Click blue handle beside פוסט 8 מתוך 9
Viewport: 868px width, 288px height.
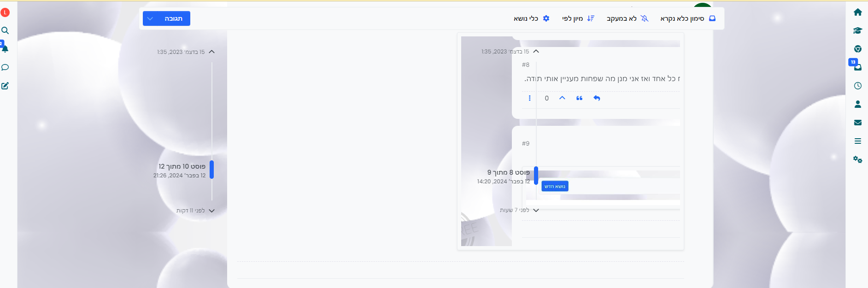[x=536, y=175]
